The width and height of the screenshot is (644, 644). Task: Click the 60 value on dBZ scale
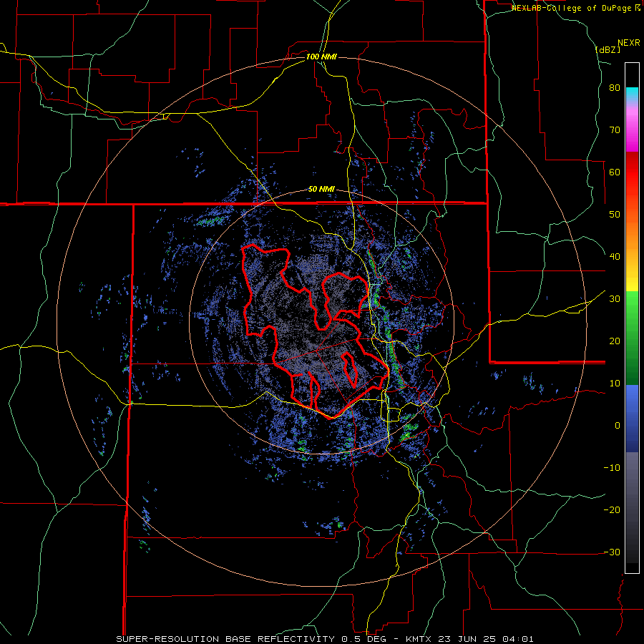coord(615,172)
